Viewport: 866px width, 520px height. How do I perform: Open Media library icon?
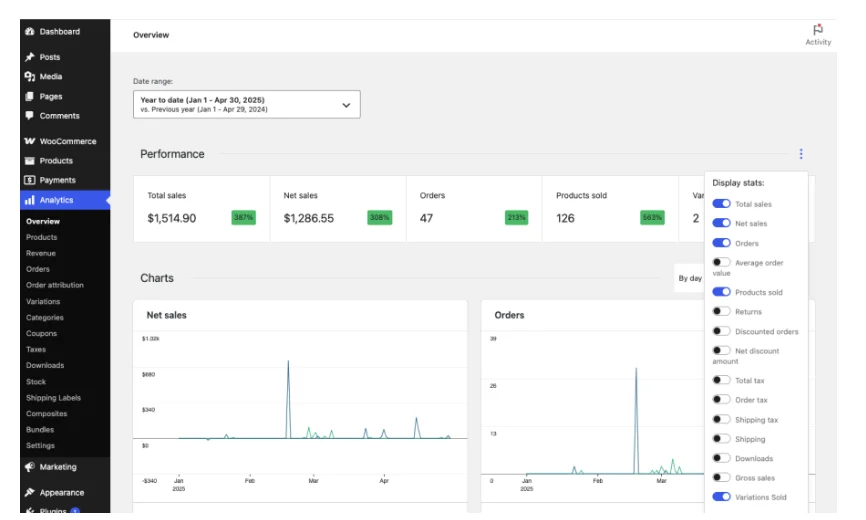point(29,77)
